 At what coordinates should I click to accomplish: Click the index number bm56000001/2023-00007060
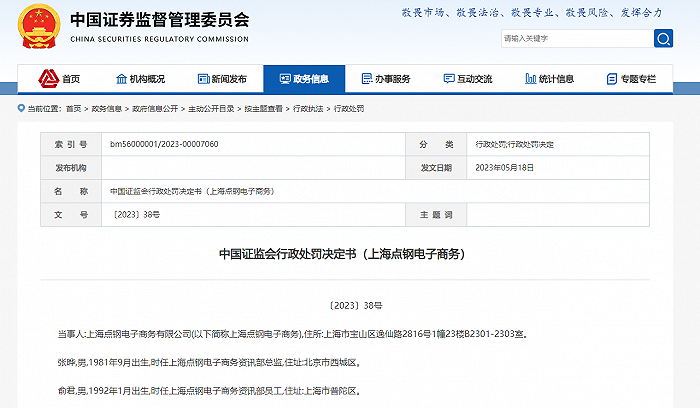tap(164, 144)
